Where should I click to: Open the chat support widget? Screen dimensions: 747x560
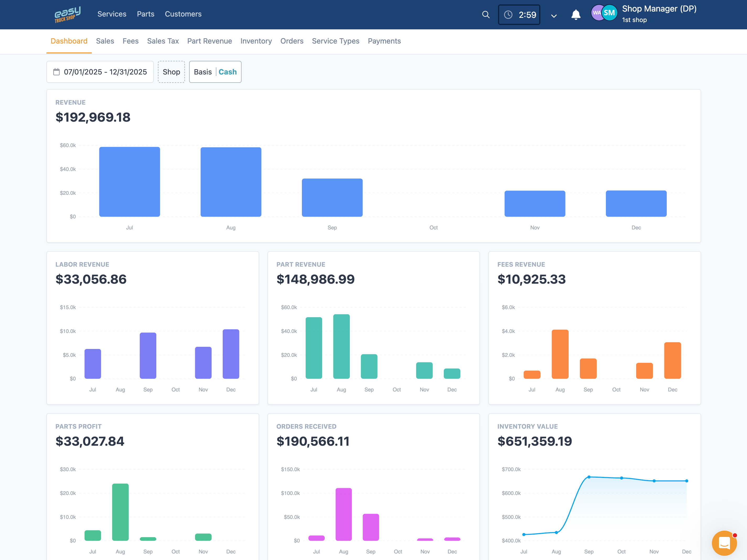[x=724, y=543]
